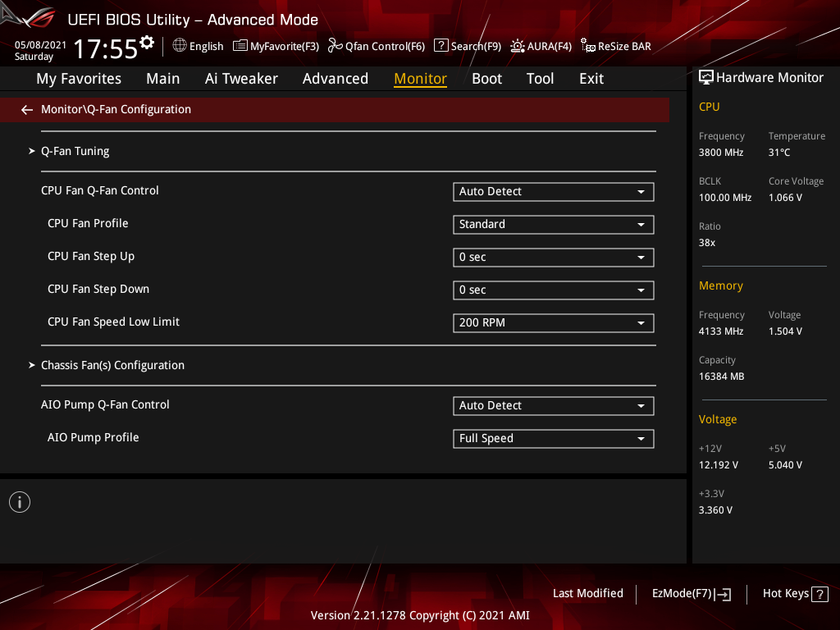Viewport: 840px width, 630px height.
Task: Click the 5.040 V reading
Action: tap(785, 465)
